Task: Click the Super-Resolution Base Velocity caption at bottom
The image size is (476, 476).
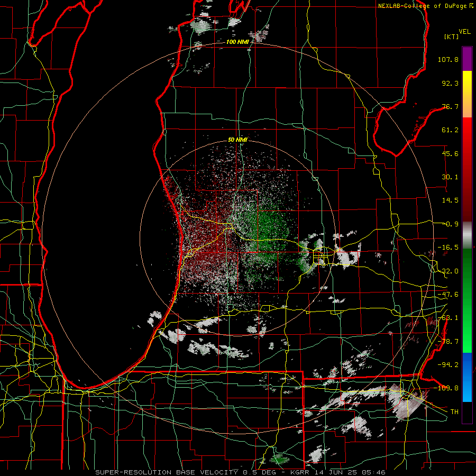Action: pos(241,472)
